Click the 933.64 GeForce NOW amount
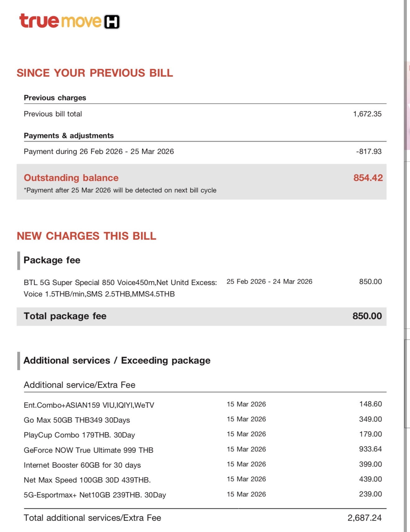Image resolution: width=410 pixels, height=532 pixels. [x=370, y=449]
